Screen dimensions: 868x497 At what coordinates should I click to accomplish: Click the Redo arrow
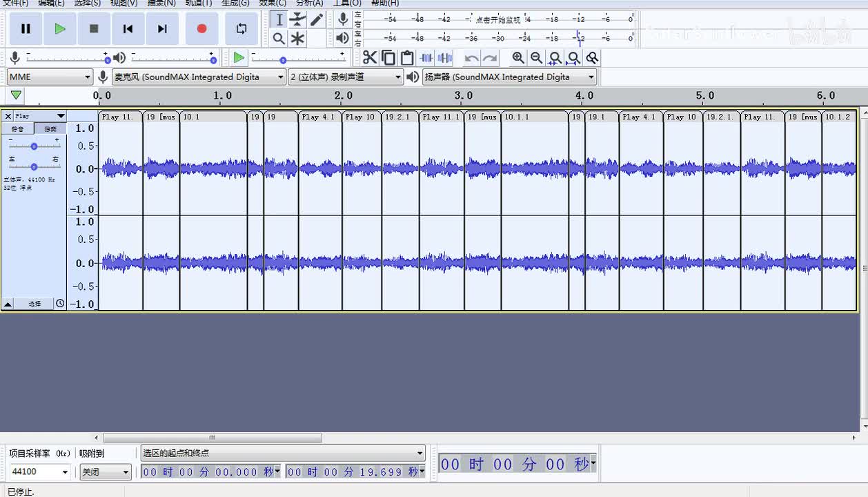coord(490,58)
